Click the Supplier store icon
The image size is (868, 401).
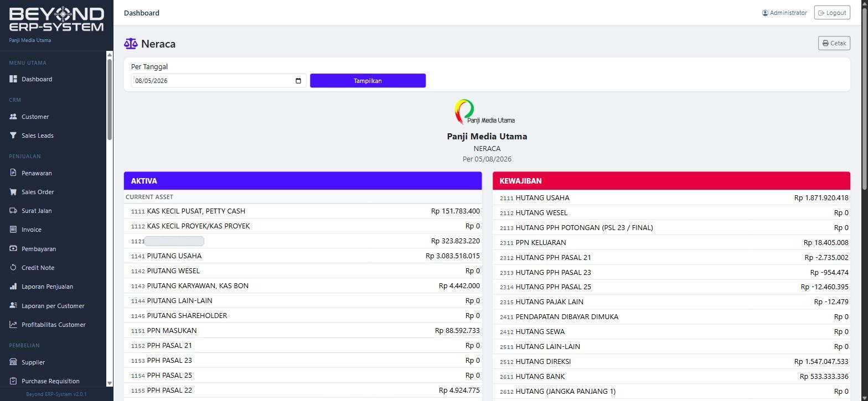13,362
